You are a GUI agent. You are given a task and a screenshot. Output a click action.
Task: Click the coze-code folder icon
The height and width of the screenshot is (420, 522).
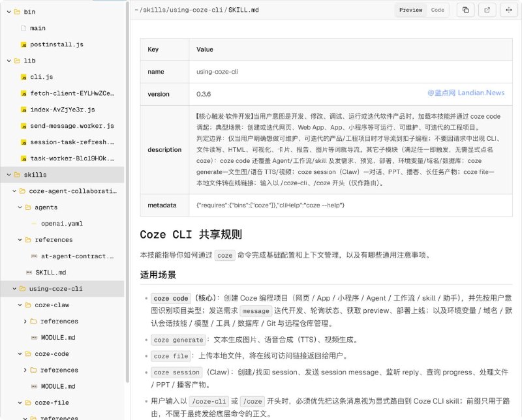click(28, 354)
